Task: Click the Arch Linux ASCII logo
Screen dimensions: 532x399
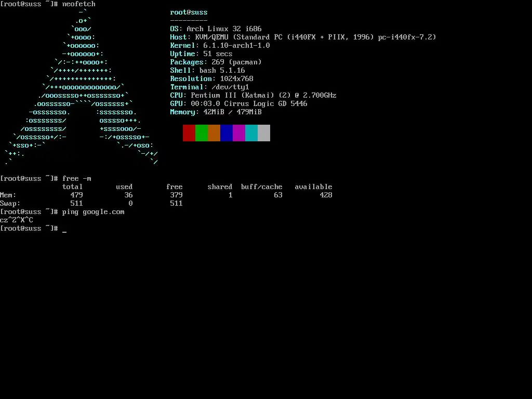Action: click(x=82, y=87)
